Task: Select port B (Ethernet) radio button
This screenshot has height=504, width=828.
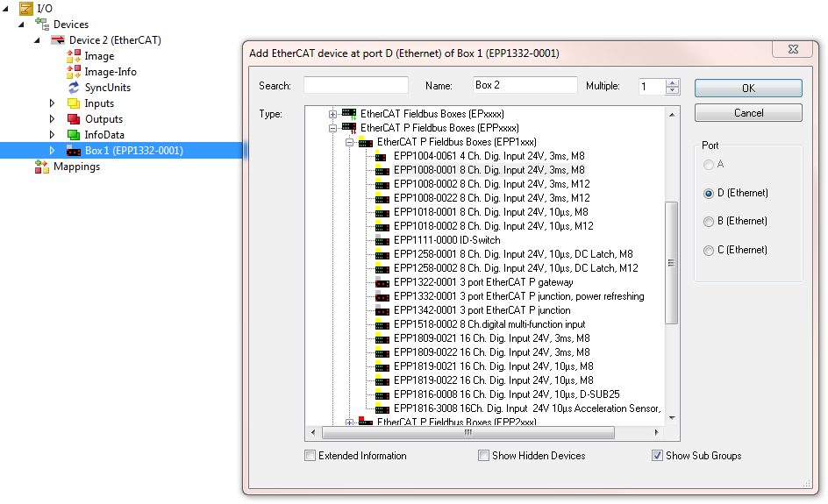Action: (709, 222)
